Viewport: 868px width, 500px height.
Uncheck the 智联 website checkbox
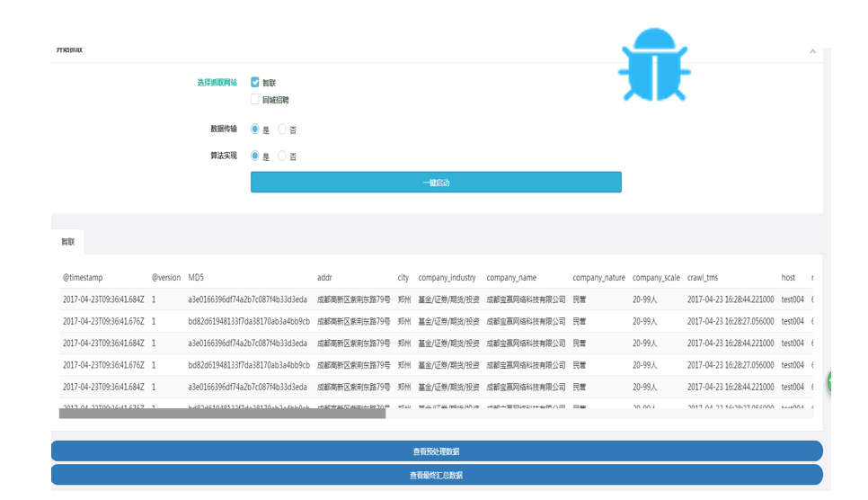[x=255, y=82]
